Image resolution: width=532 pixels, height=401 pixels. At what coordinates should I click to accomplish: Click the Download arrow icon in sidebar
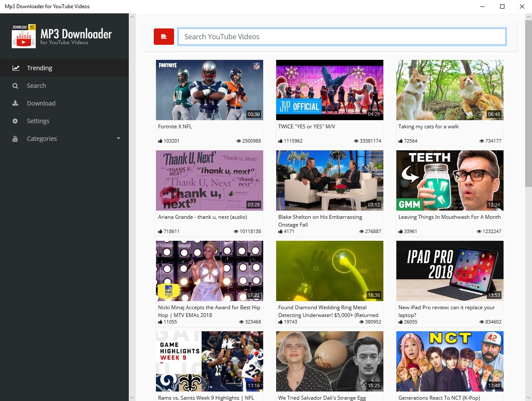coord(16,103)
